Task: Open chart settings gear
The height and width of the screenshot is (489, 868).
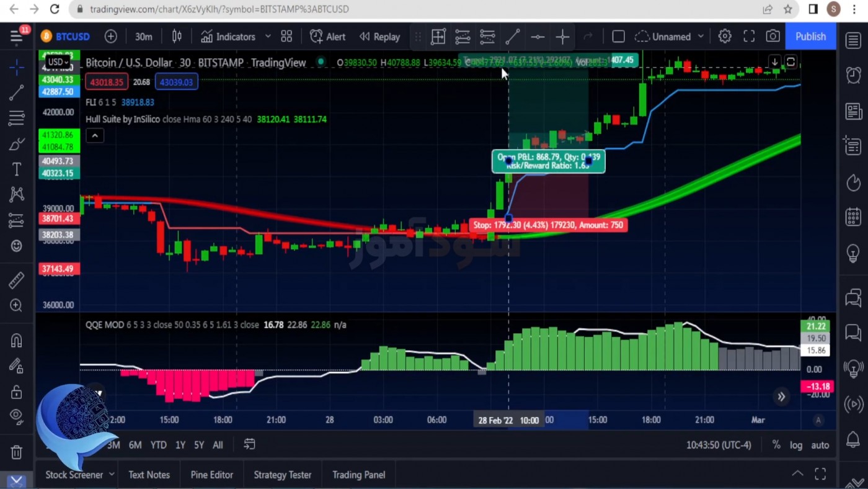Action: tap(725, 37)
